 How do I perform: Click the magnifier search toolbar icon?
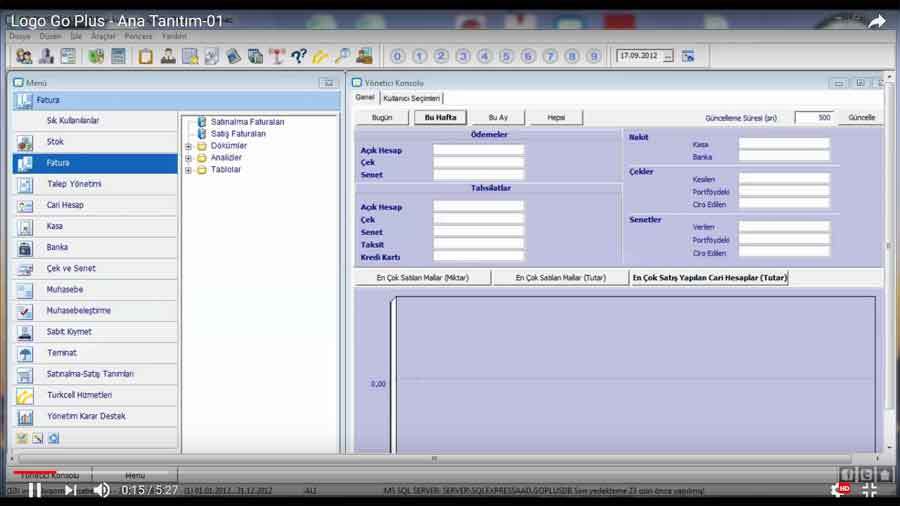pyautogui.click(x=342, y=56)
